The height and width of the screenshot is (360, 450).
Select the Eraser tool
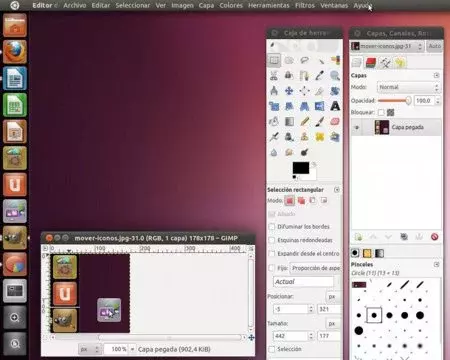335,121
